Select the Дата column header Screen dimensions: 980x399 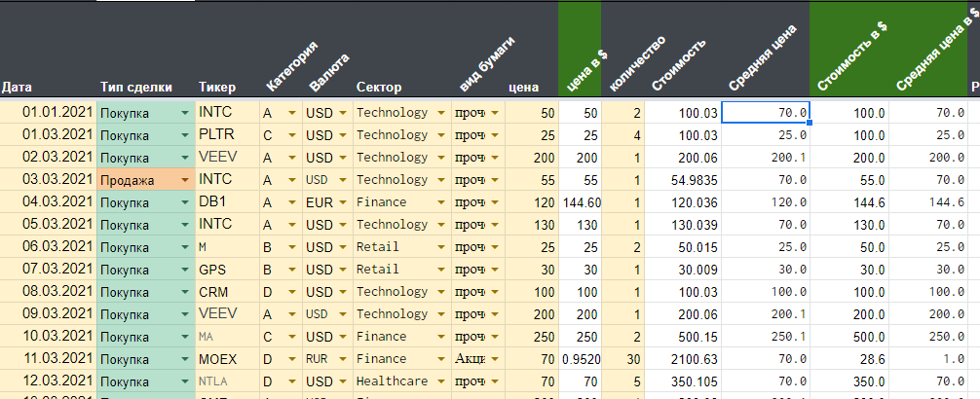click(x=17, y=88)
